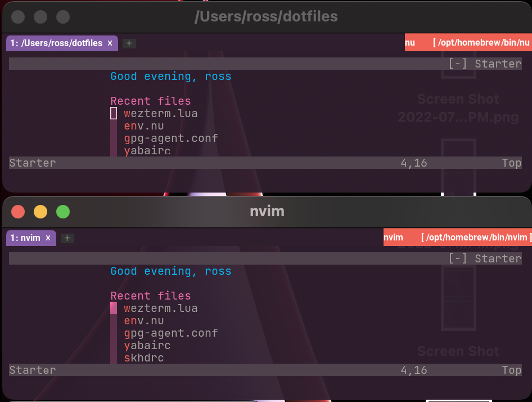The height and width of the screenshot is (402, 532).
Task: Click the Starter mode label in statusline
Action: click(x=32, y=163)
